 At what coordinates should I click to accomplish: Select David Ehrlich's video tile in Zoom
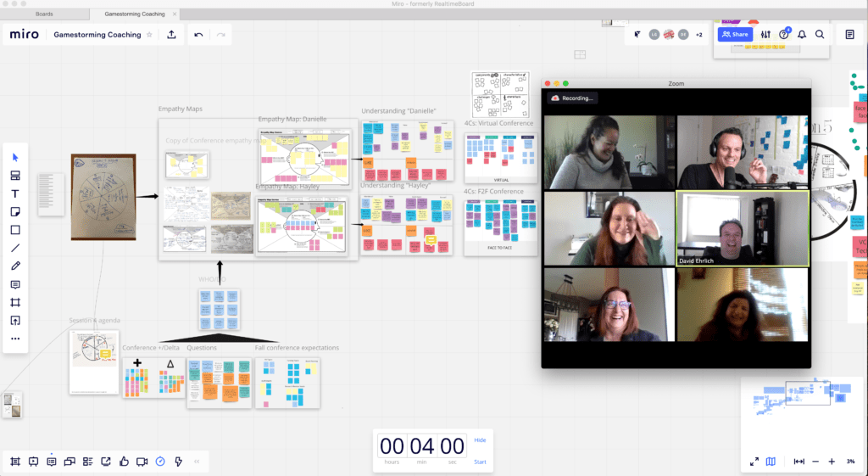click(743, 228)
